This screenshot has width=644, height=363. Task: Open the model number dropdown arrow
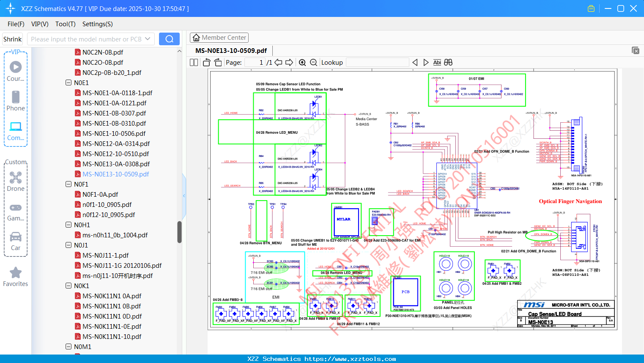[148, 39]
